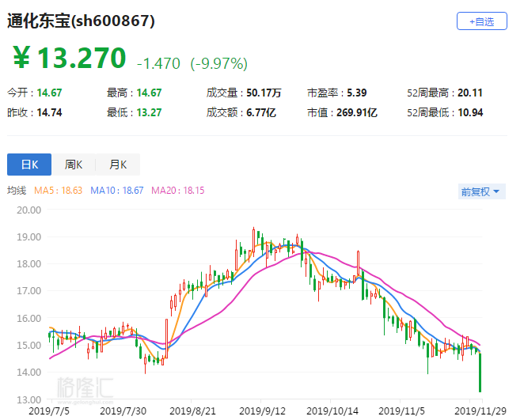Click the 2019/10/14 date label
Viewport: 524px width, 420px height.
click(332, 411)
